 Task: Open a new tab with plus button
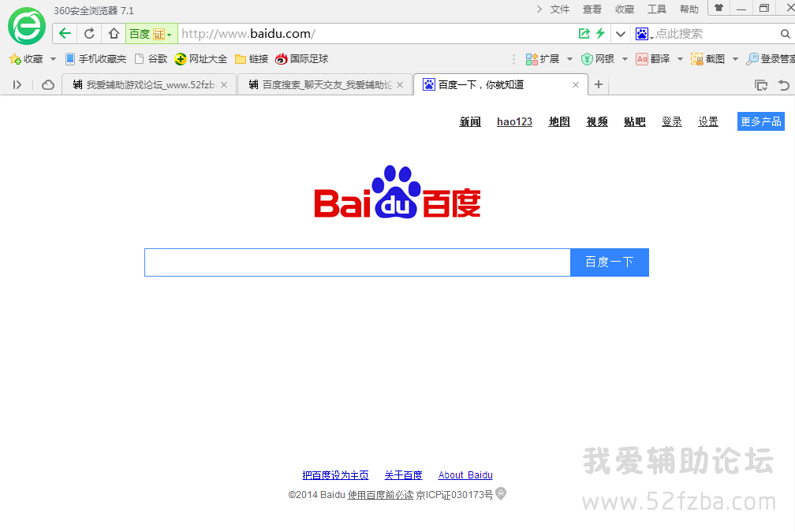pos(599,84)
